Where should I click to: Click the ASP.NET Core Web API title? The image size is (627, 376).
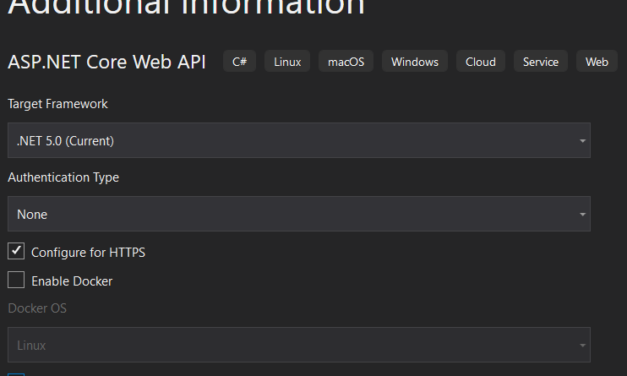pos(107,62)
